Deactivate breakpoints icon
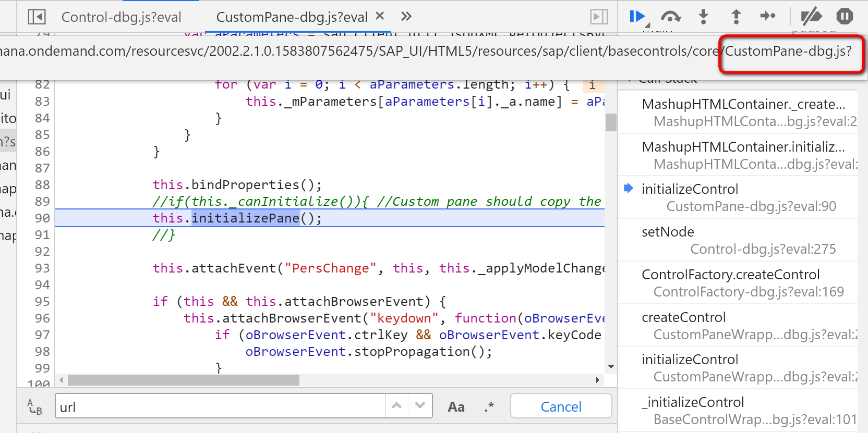Screen dimensions: 868x433 811,17
